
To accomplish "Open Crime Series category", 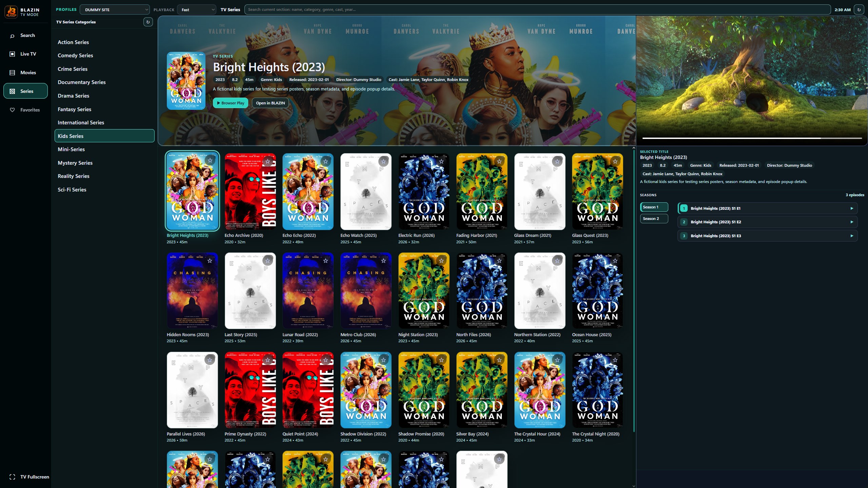I will click(x=104, y=69).
